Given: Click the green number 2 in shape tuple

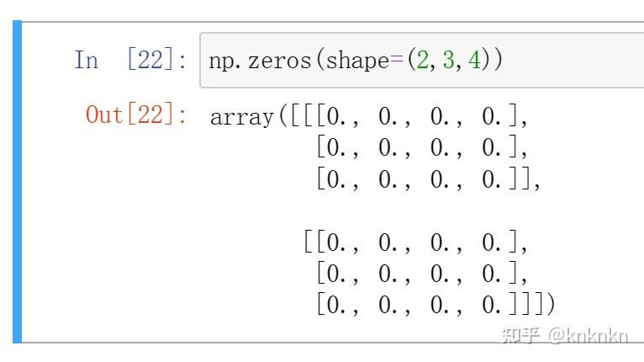Looking at the screenshot, I should 423,60.
